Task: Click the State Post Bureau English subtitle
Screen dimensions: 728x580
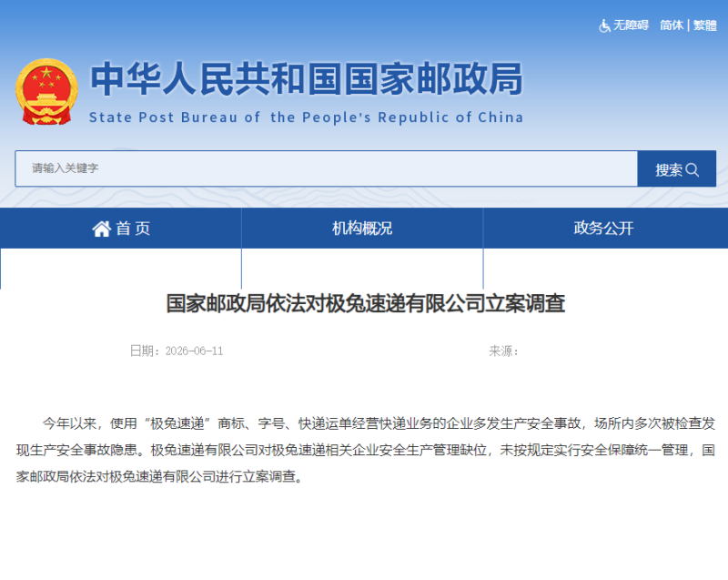Action: [x=307, y=117]
